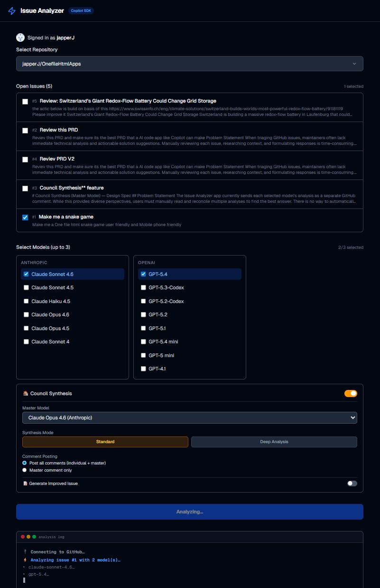Viewport: 380px width, 588px height.
Task: Click the yellow dot in the analysis log header
Action: 28,536
